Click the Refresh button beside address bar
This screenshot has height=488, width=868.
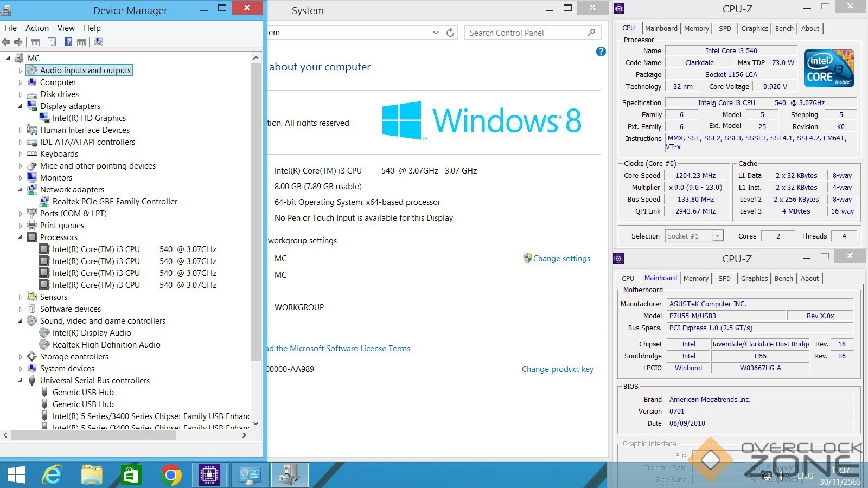[450, 33]
